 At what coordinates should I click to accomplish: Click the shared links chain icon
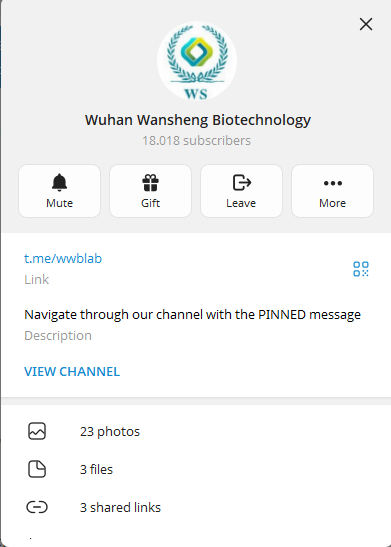pos(37,507)
